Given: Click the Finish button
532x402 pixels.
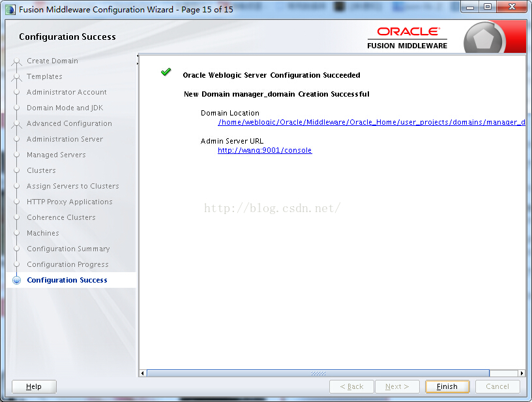Looking at the screenshot, I should 447,386.
